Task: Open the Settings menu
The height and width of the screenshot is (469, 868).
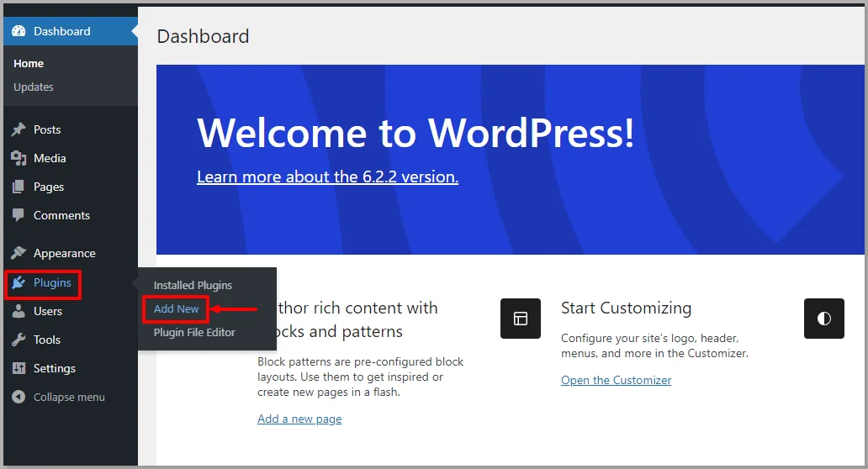Action: [x=71, y=368]
